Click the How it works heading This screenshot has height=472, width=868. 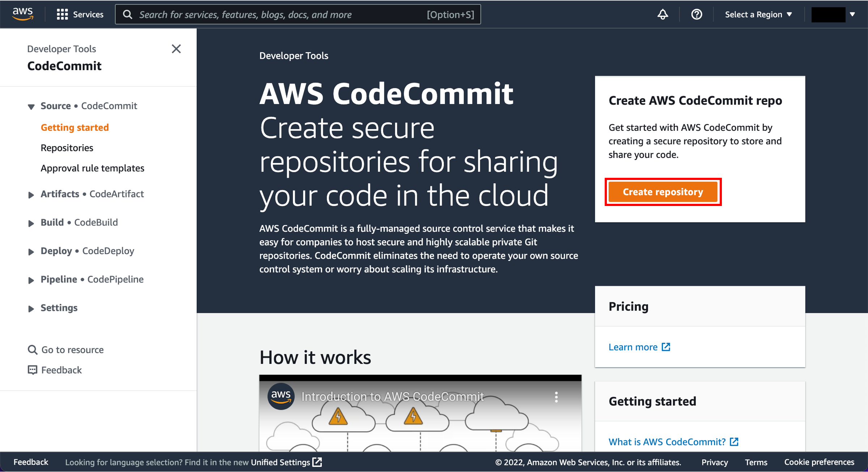tap(315, 357)
